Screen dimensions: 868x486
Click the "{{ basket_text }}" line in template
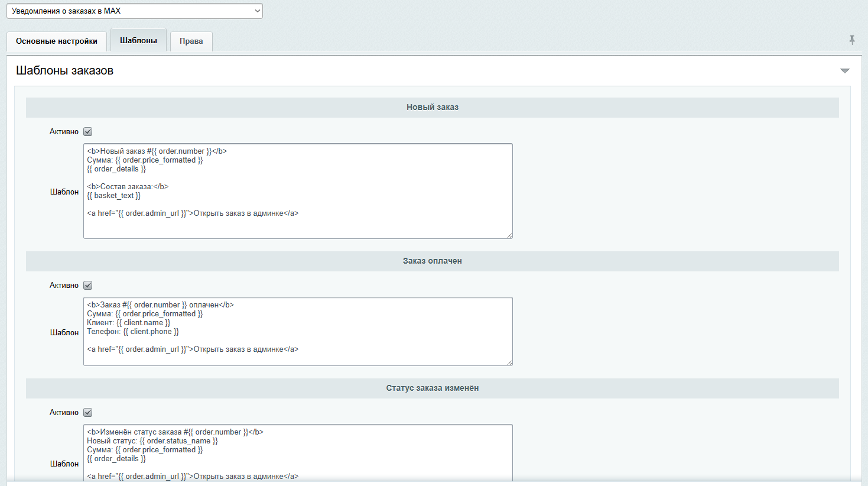click(114, 196)
